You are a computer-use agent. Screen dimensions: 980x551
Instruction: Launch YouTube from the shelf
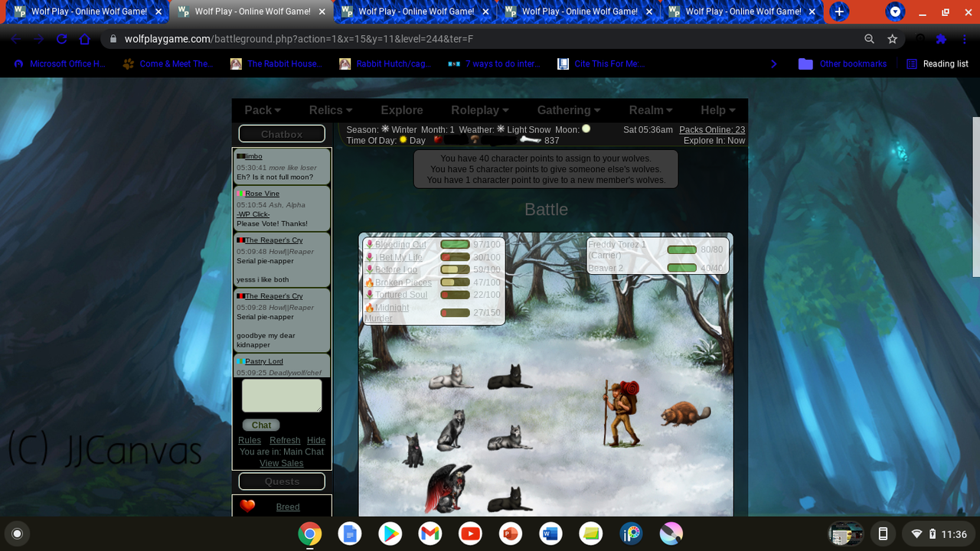coord(470,533)
